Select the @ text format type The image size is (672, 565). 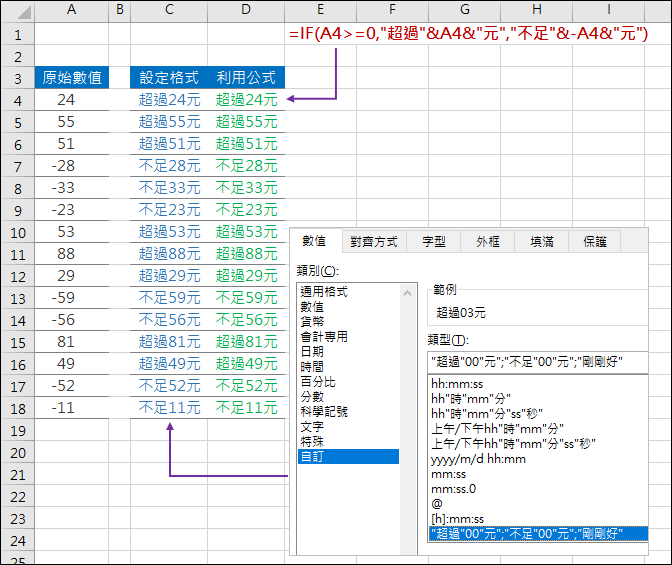[538, 504]
